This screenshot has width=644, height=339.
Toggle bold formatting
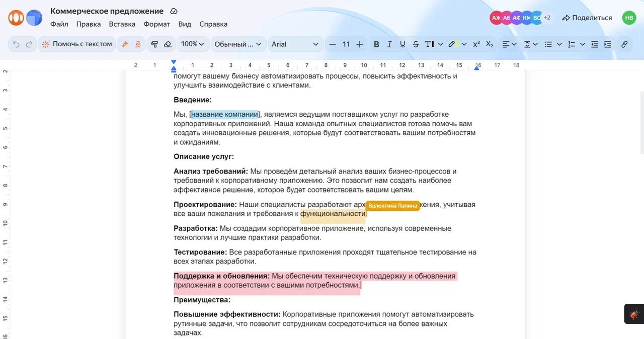376,44
